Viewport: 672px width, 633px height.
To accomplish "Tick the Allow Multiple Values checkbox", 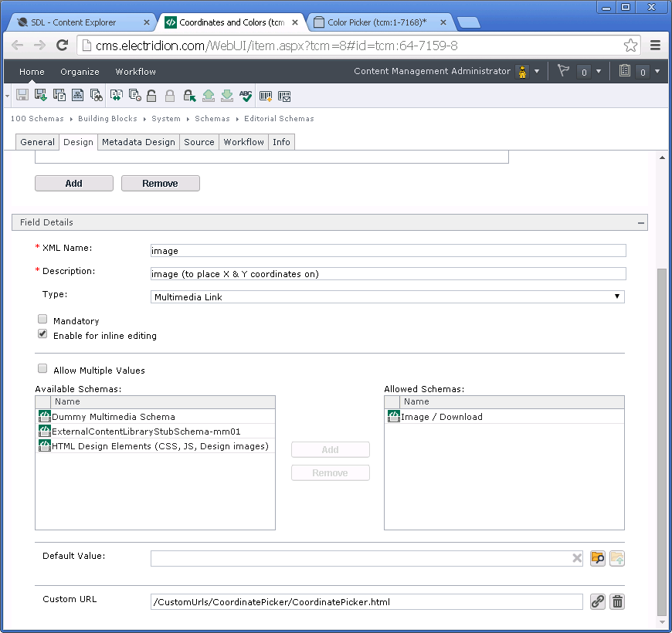I will coord(42,368).
